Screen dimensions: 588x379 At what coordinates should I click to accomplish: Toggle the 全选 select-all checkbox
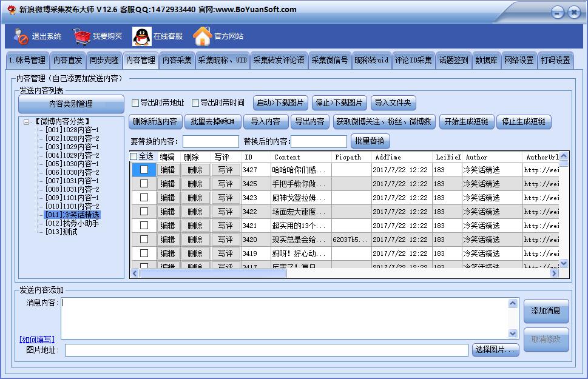133,156
